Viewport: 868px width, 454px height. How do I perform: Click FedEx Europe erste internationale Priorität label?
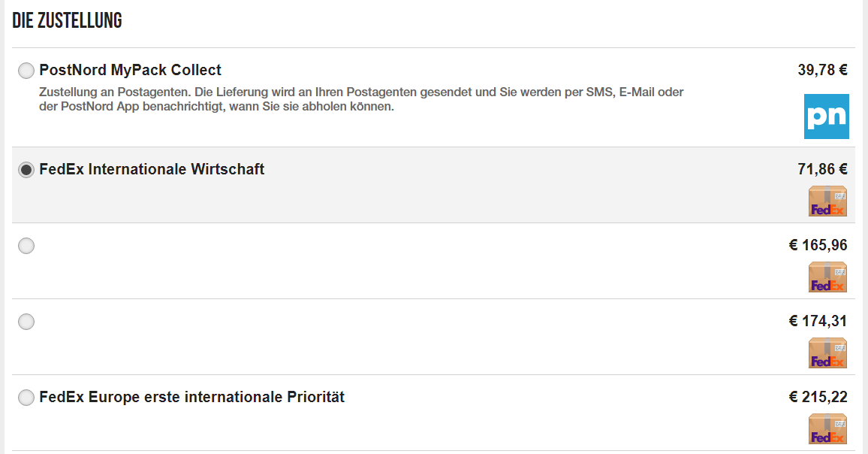pyautogui.click(x=191, y=397)
